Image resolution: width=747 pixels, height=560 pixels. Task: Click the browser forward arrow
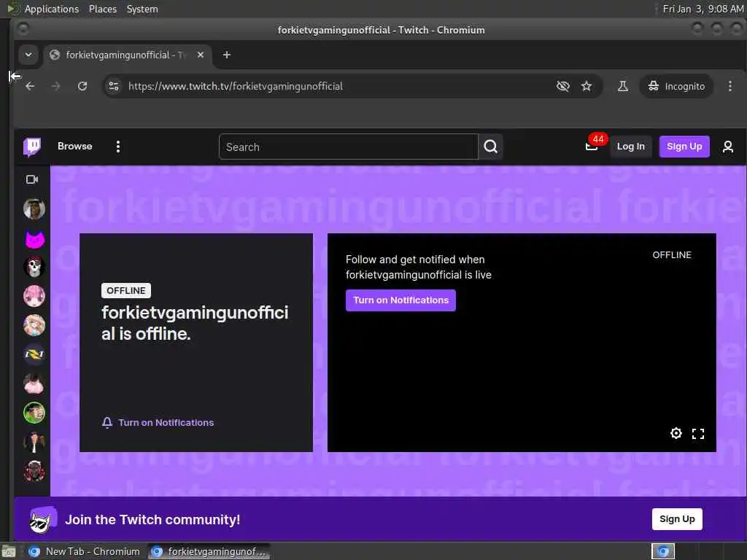click(55, 86)
